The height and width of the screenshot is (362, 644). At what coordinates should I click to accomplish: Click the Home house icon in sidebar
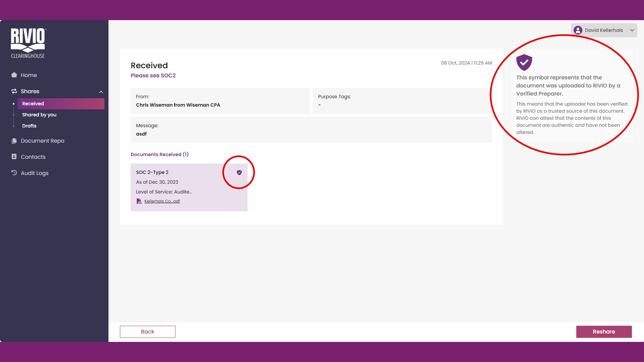14,75
